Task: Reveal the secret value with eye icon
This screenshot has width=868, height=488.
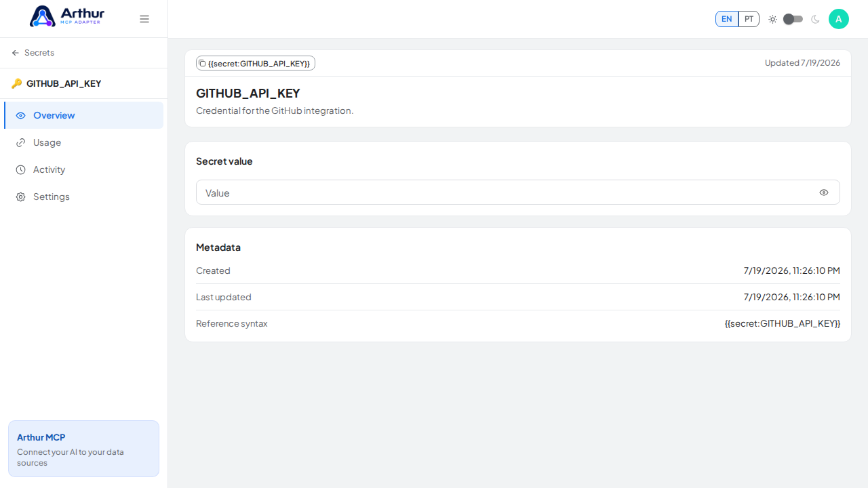Action: (x=824, y=192)
